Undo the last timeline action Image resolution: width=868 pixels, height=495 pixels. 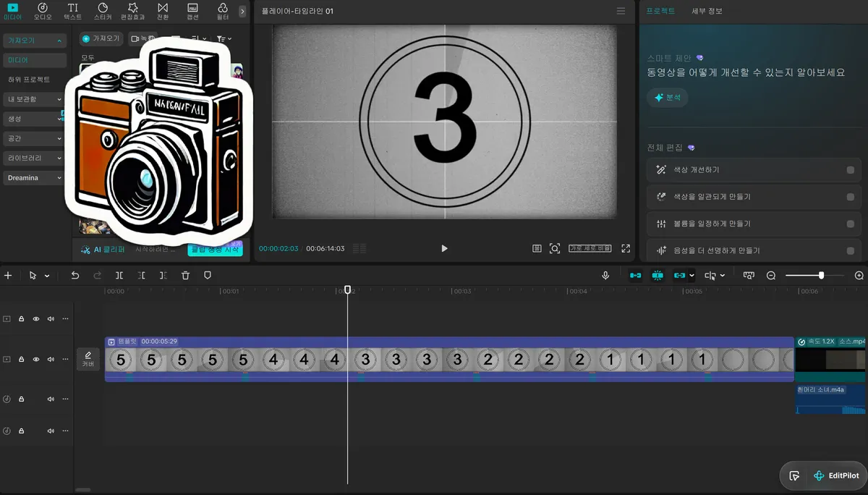[x=75, y=276]
